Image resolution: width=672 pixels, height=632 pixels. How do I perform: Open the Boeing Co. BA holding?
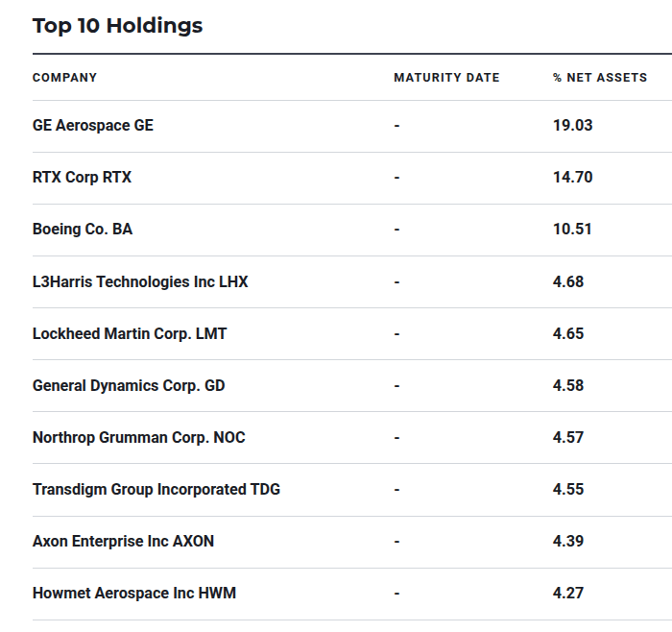point(83,230)
